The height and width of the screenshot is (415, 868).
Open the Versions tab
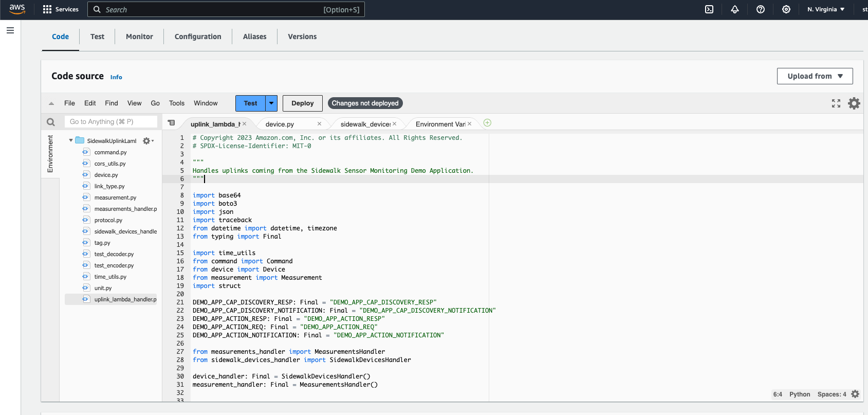click(x=302, y=37)
